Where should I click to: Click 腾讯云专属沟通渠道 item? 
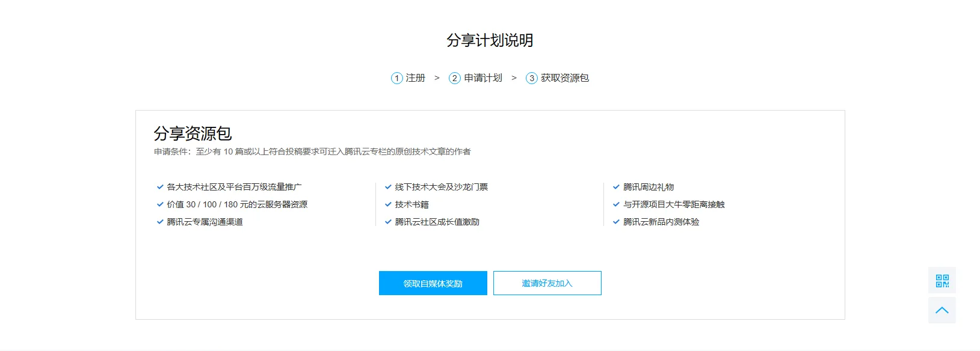[205, 222]
